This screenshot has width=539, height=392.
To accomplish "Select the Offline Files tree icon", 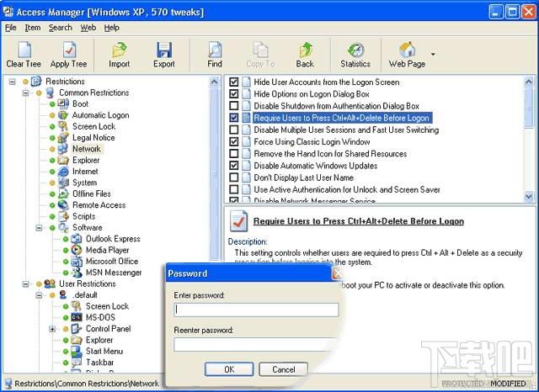I will 63,194.
